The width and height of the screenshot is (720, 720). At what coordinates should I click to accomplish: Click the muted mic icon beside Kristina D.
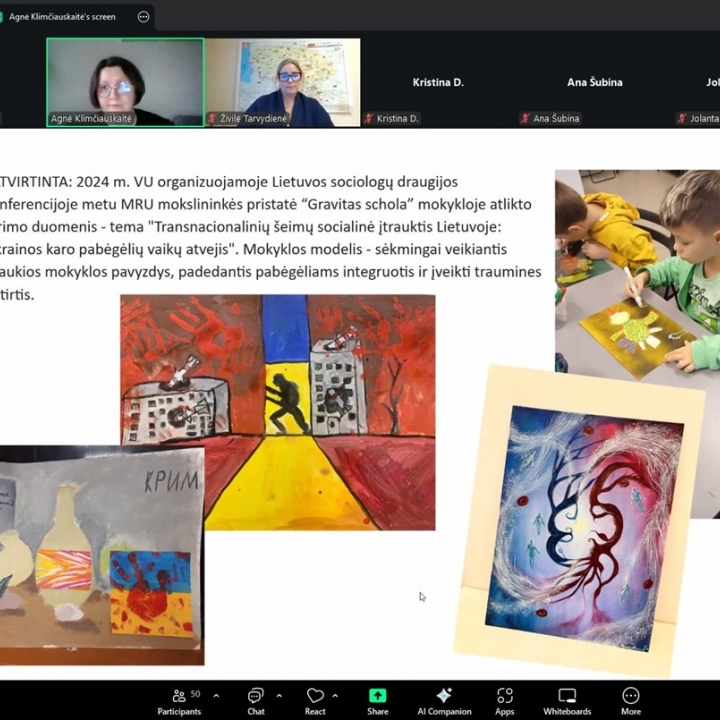(x=369, y=118)
